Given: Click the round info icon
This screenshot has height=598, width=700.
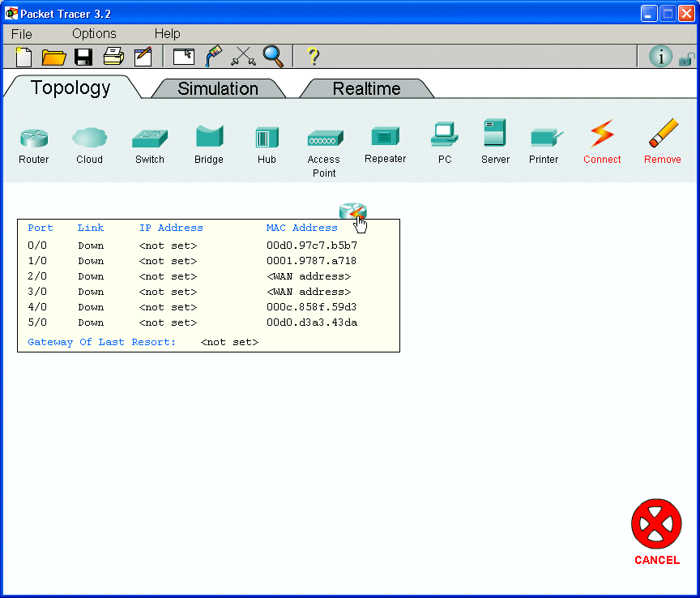Looking at the screenshot, I should (x=660, y=57).
